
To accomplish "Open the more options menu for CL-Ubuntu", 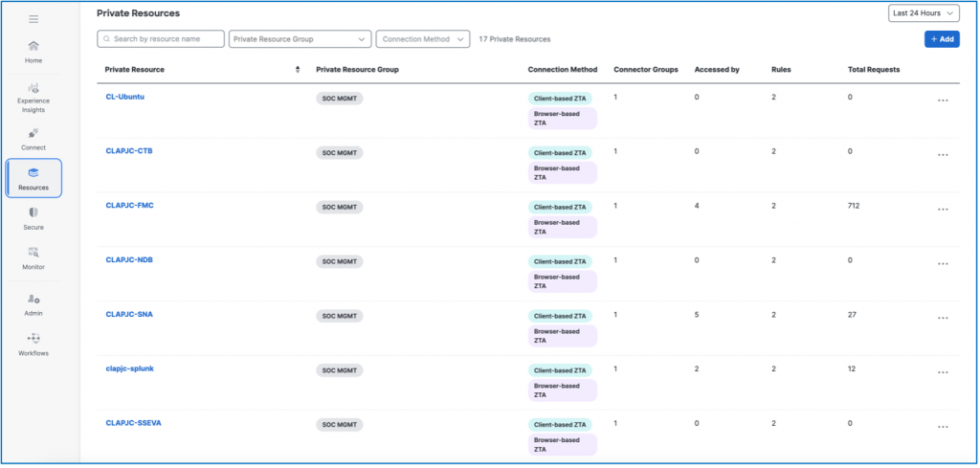I will (943, 100).
